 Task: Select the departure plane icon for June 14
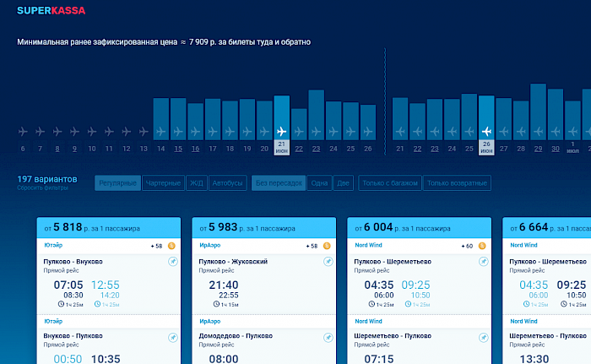click(x=161, y=132)
